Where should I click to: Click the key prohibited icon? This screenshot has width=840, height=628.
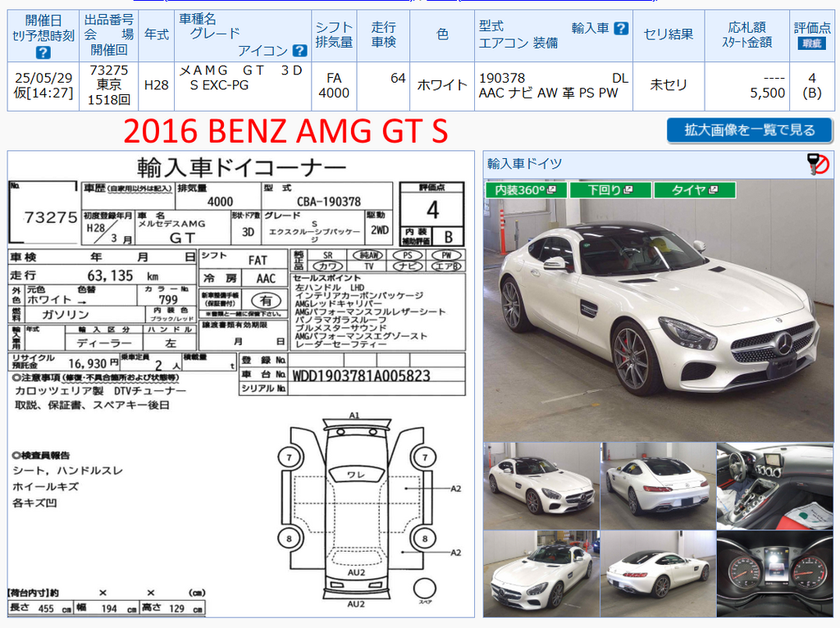[818, 164]
